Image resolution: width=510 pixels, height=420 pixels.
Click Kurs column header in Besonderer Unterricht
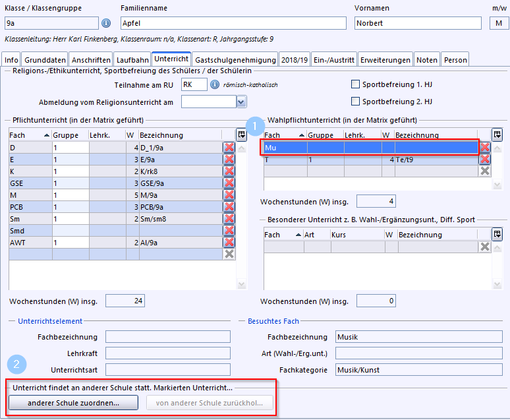click(x=358, y=235)
